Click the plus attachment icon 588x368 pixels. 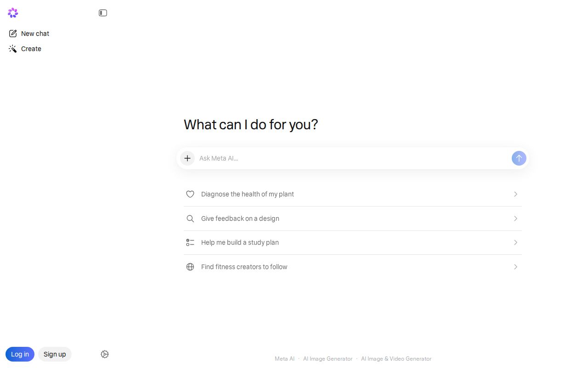tap(187, 158)
